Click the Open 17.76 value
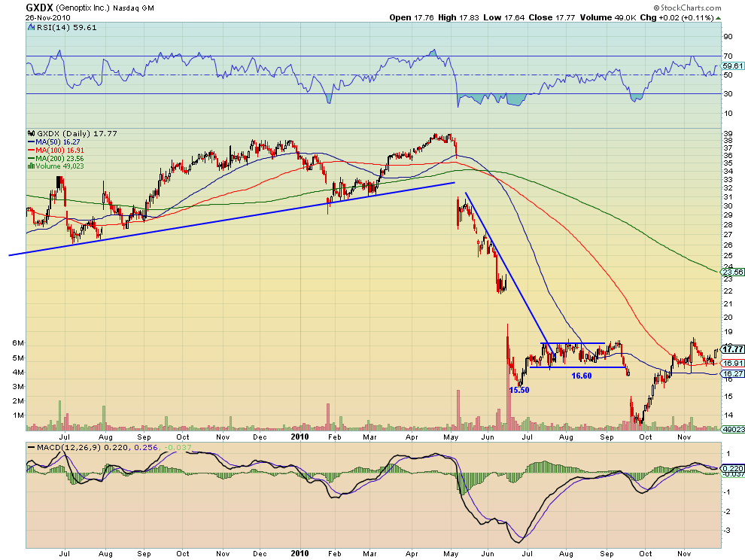745x560 pixels. [412, 17]
